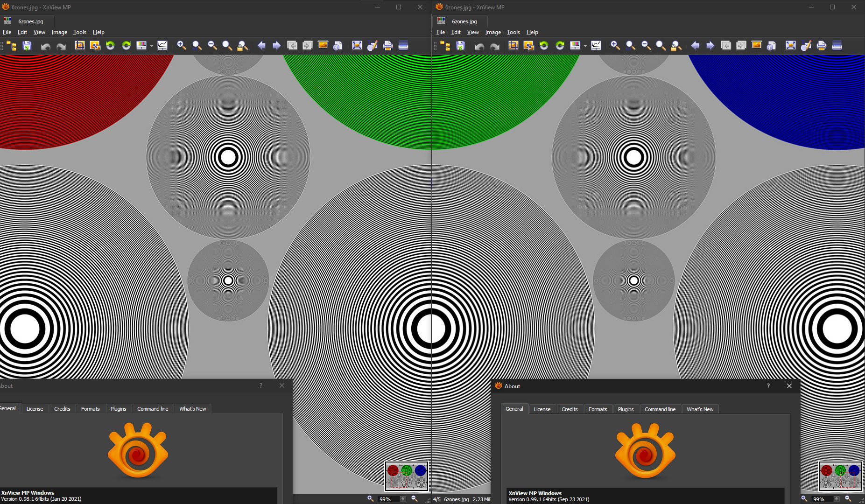865x504 pixels.
Task: Click Resize icon in right window toolbar
Action: coord(528,45)
